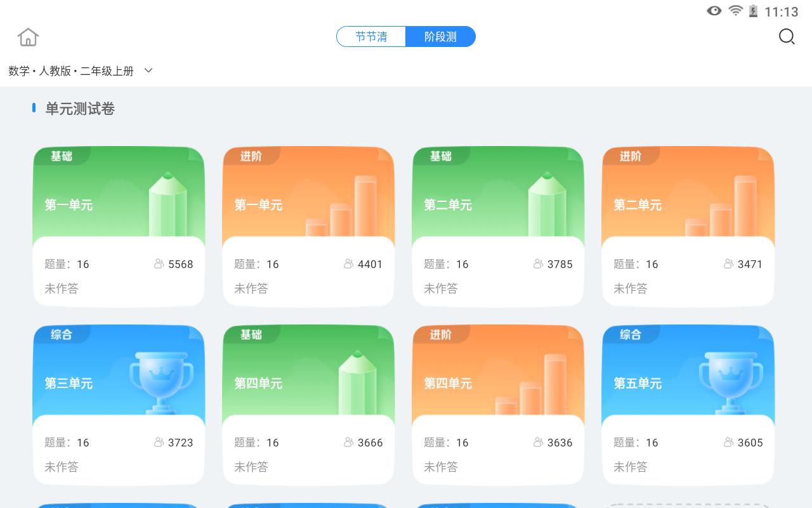Open the 第四单元 advanced test card
Viewport: 812px width, 508px height.
click(498, 404)
